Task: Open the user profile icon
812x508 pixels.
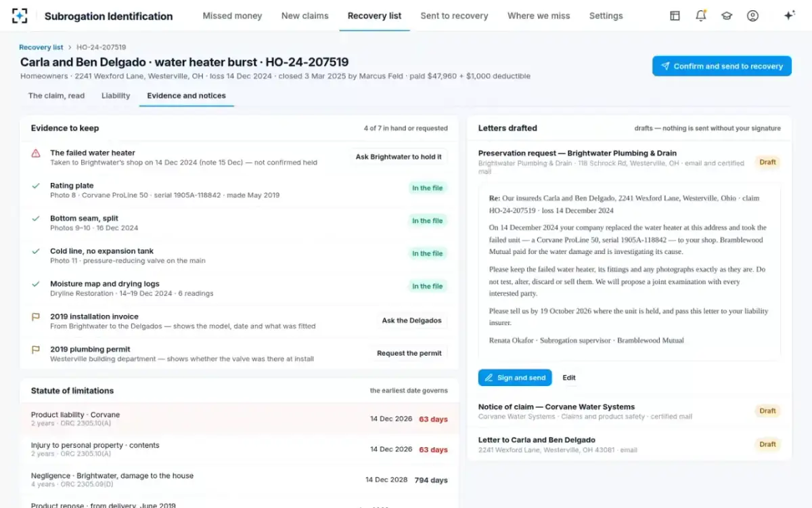Action: click(752, 16)
